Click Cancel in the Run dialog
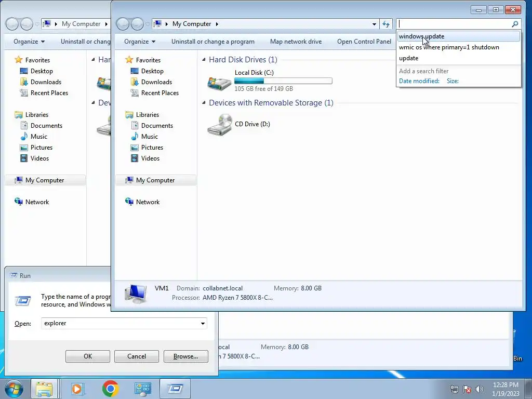Image resolution: width=532 pixels, height=399 pixels. 137,356
